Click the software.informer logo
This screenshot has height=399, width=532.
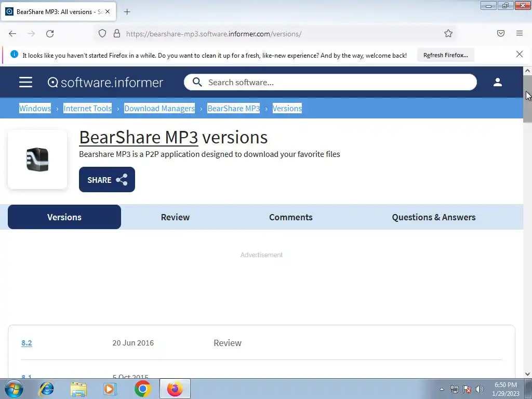[105, 83]
